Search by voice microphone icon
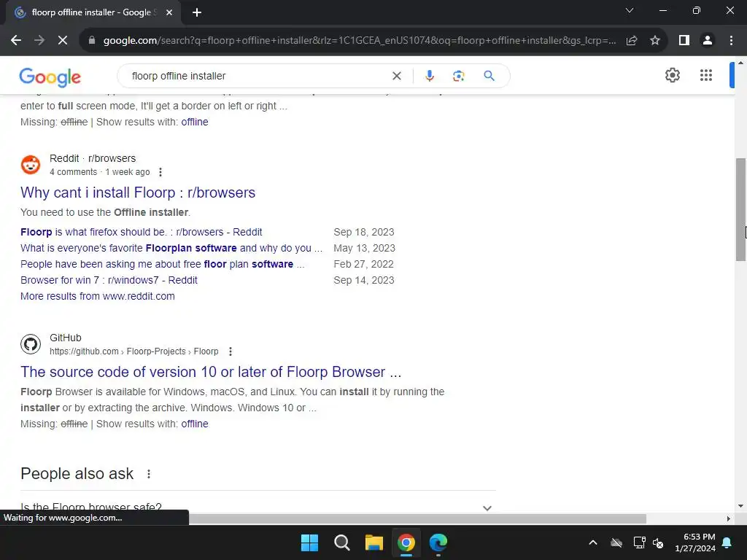Screen dimensions: 747x560 [429, 76]
